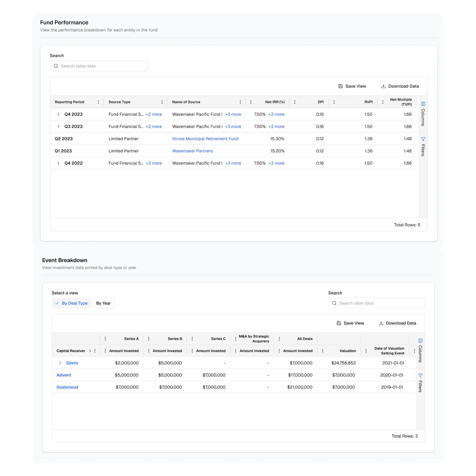476x476 pixels.
Task: Open Reporting Period column menu dots
Action: 98,102
